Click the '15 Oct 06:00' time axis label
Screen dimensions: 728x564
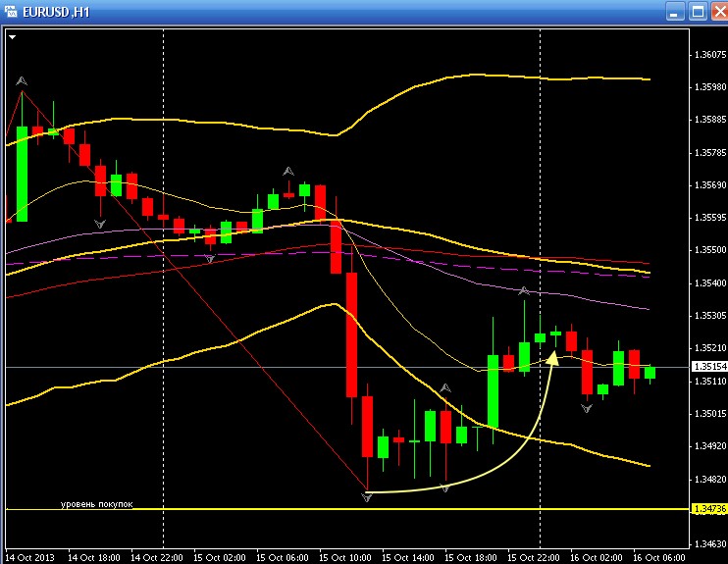pos(283,557)
